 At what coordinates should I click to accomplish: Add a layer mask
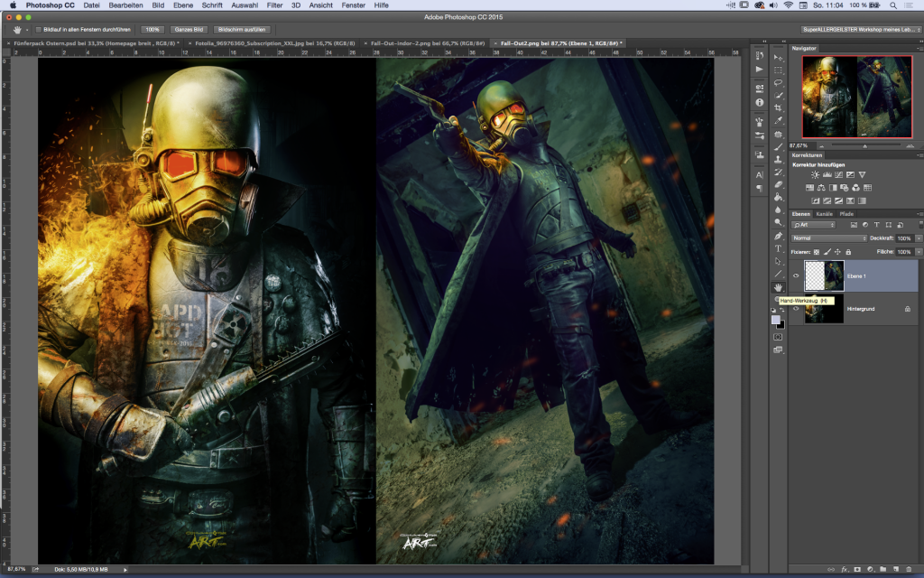coord(857,570)
